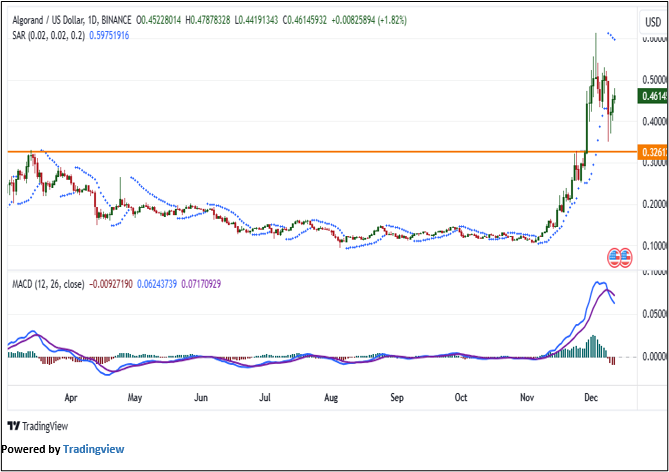
Task: Click the signal line value 0.07170929
Action: coord(201,284)
